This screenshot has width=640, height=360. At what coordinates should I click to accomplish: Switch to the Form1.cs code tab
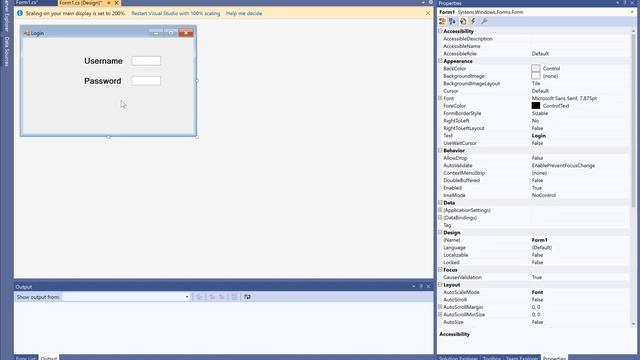[x=27, y=2]
